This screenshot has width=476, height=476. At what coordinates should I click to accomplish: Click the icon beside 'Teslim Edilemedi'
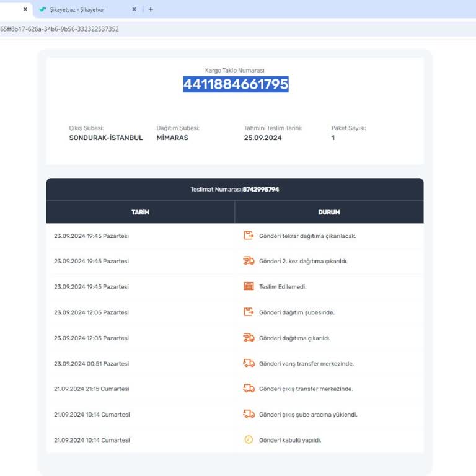pos(249,286)
